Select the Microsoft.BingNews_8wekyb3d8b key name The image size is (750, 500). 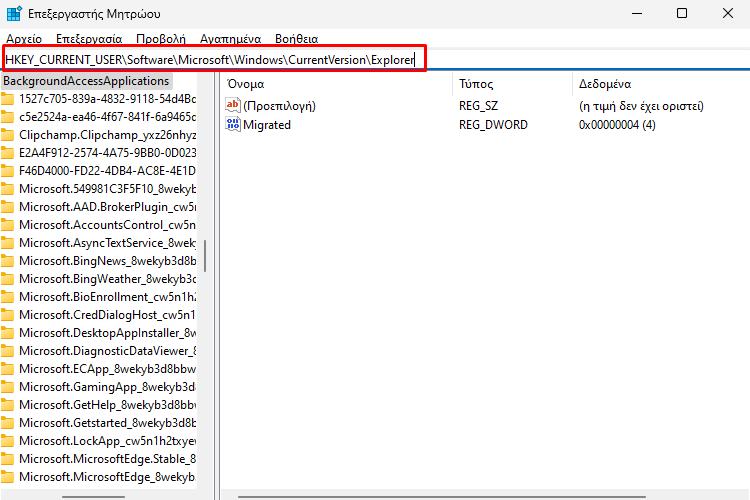107,261
